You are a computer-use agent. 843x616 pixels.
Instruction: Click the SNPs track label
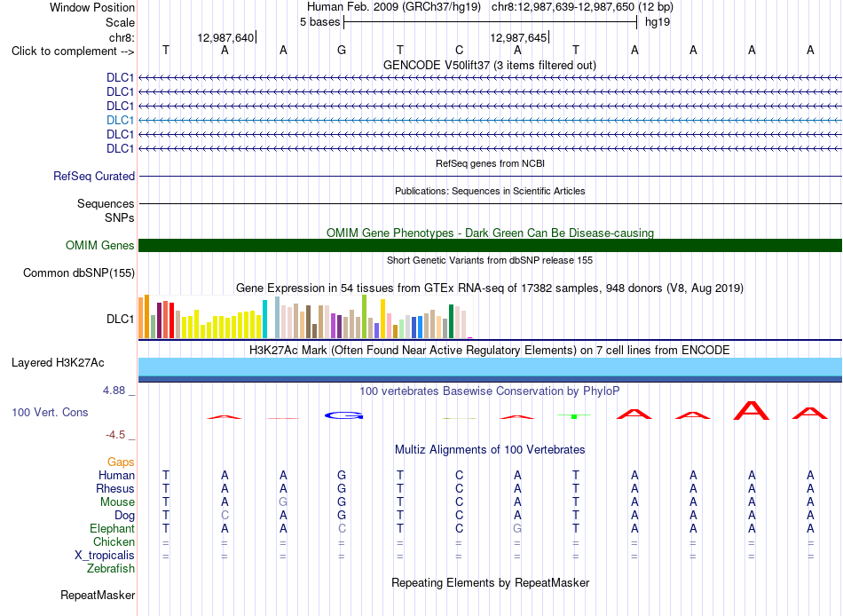click(120, 217)
